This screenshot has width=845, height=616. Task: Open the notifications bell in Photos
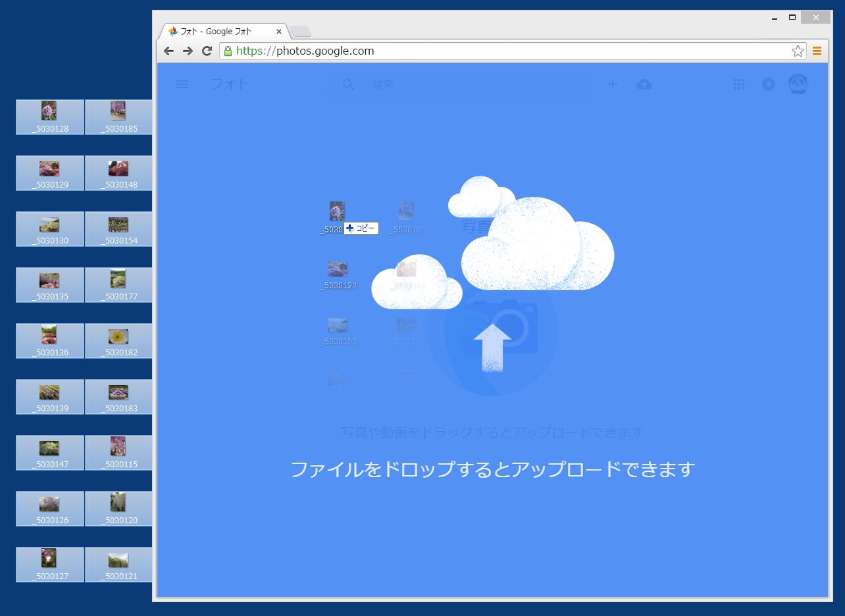point(769,84)
